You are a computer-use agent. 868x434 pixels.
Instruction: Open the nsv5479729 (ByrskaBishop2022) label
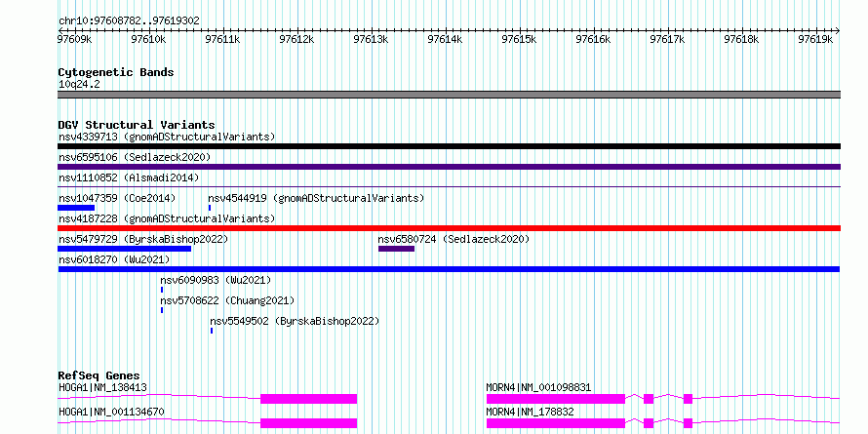(x=143, y=239)
